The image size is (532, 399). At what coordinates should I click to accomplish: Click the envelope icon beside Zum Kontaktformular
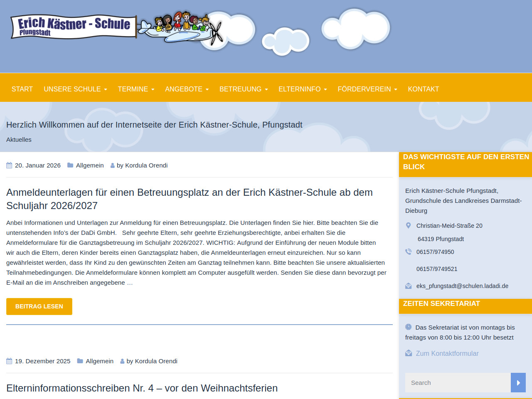click(x=408, y=353)
